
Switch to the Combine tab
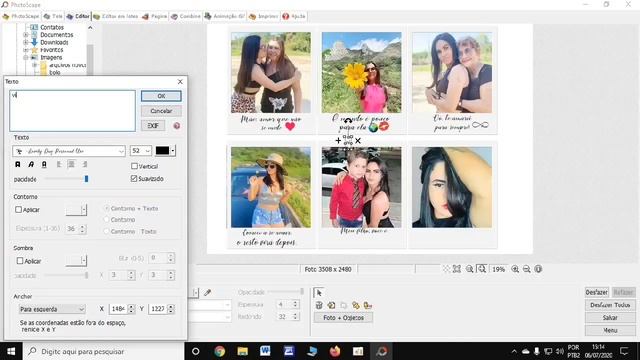(x=186, y=16)
